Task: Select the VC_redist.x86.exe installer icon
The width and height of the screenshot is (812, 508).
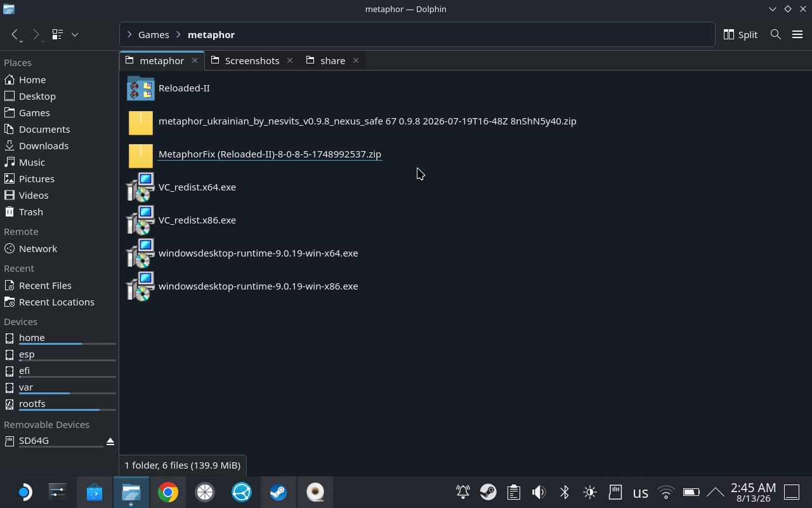Action: pyautogui.click(x=141, y=220)
